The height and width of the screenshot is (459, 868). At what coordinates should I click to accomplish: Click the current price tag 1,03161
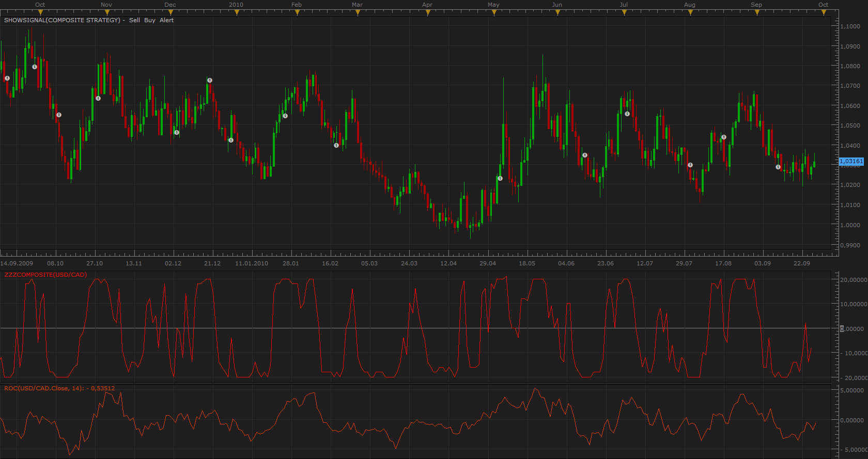click(x=851, y=161)
